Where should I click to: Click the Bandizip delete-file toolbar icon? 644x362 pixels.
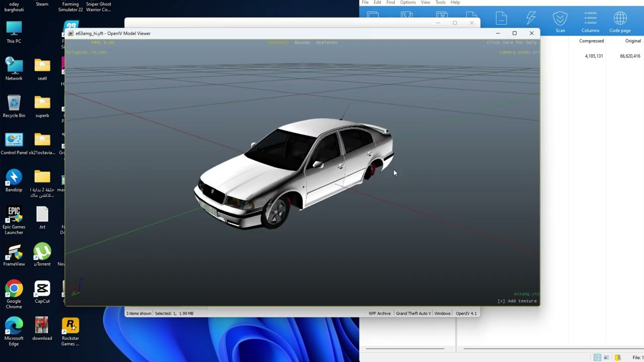(x=501, y=19)
